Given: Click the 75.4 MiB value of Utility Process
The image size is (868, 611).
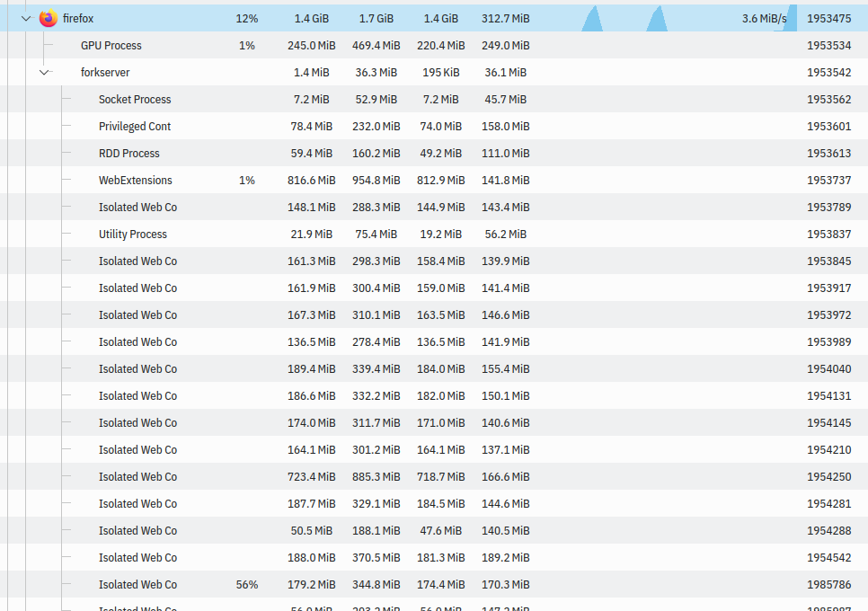Looking at the screenshot, I should (376, 235).
